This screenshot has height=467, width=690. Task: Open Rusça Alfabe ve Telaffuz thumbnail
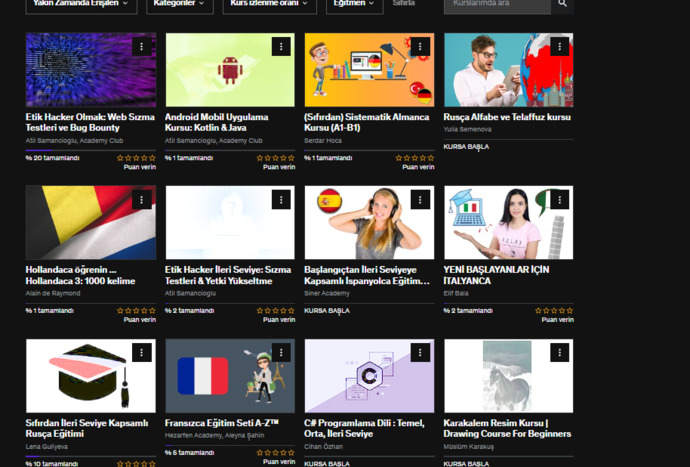(509, 70)
